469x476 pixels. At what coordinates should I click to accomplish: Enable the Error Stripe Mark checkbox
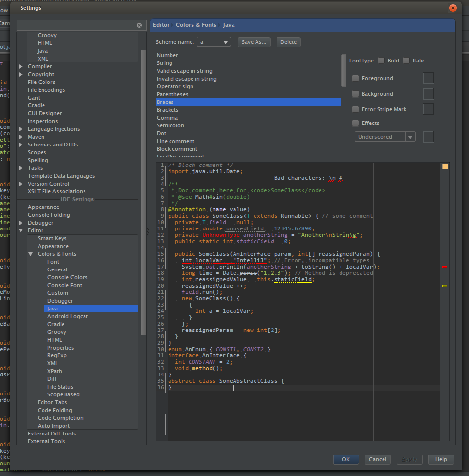pyautogui.click(x=355, y=109)
